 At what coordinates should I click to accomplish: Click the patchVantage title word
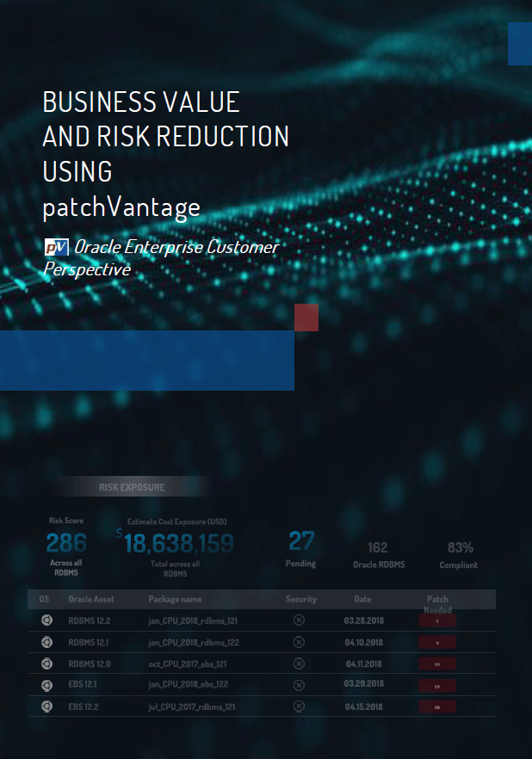(121, 208)
